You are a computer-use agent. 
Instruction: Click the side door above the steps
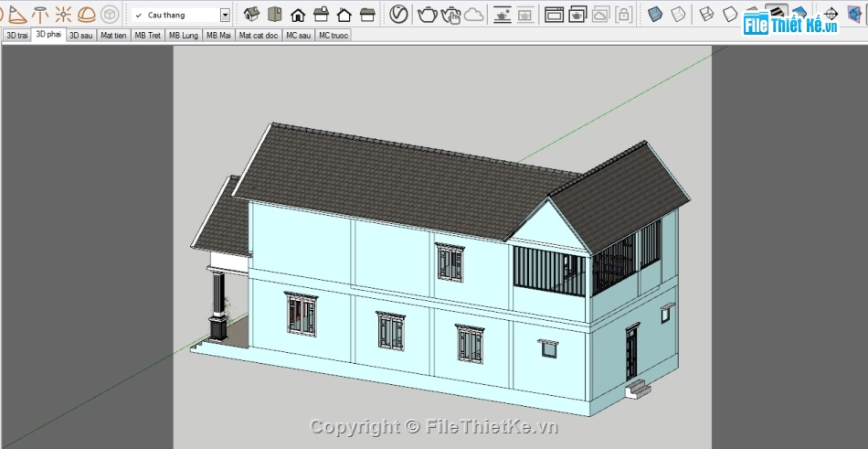click(631, 353)
